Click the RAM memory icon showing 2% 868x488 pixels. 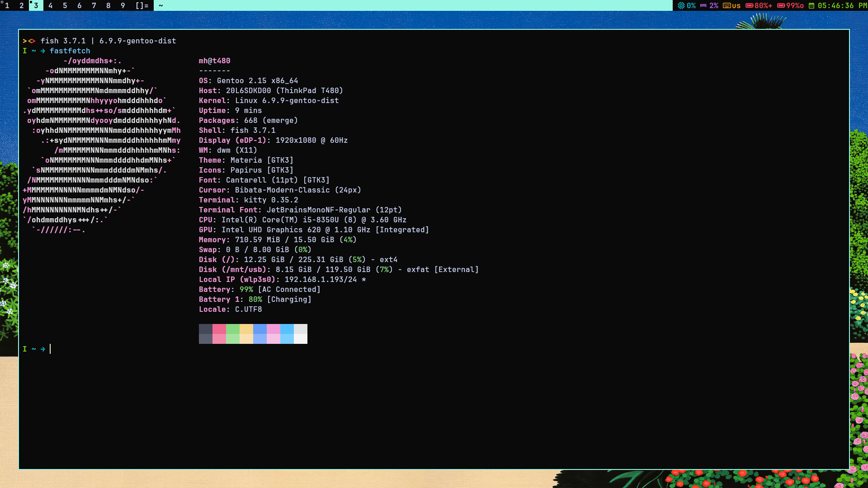pyautogui.click(x=703, y=5)
